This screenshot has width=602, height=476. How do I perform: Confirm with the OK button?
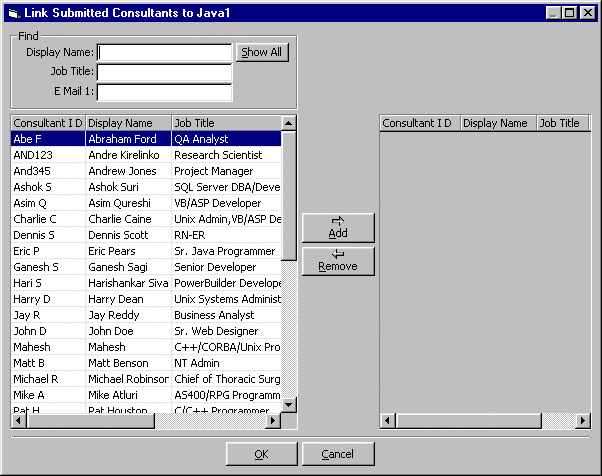pos(261,454)
